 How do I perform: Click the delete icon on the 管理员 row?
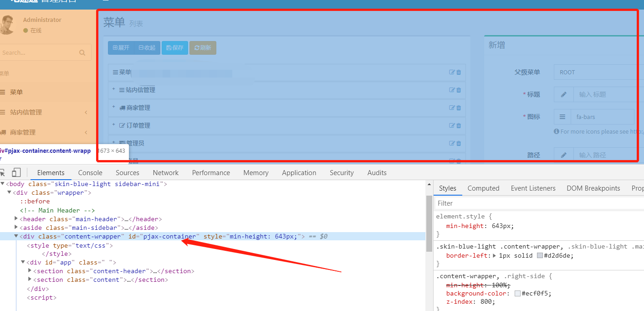pyautogui.click(x=459, y=143)
